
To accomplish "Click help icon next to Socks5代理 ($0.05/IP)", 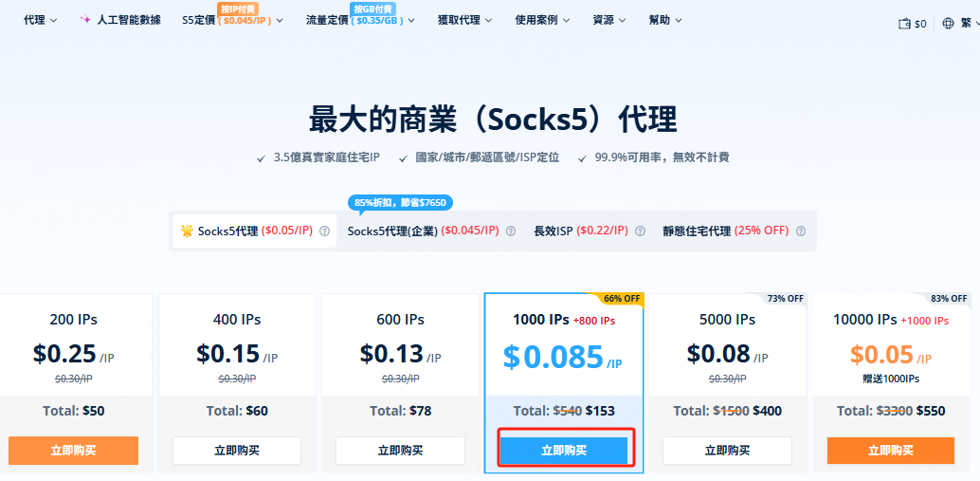I will tap(324, 231).
